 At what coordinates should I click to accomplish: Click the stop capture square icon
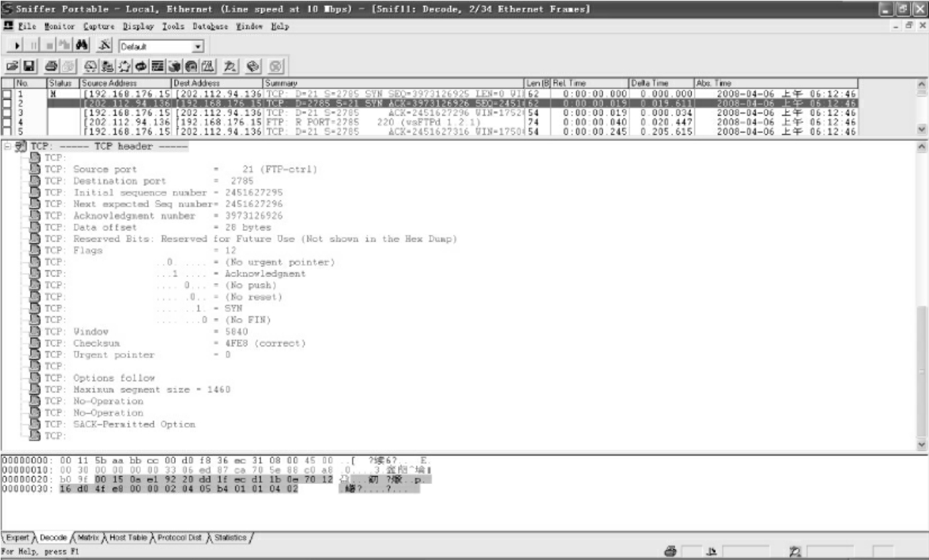point(49,46)
